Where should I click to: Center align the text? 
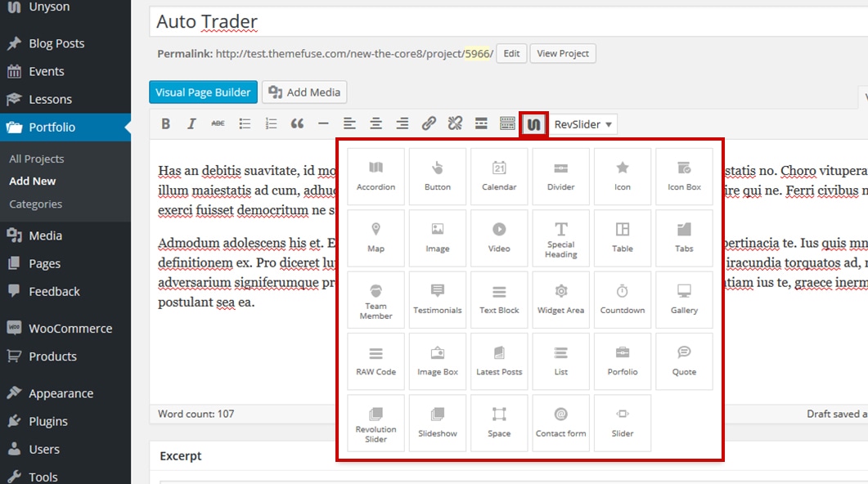(x=376, y=124)
